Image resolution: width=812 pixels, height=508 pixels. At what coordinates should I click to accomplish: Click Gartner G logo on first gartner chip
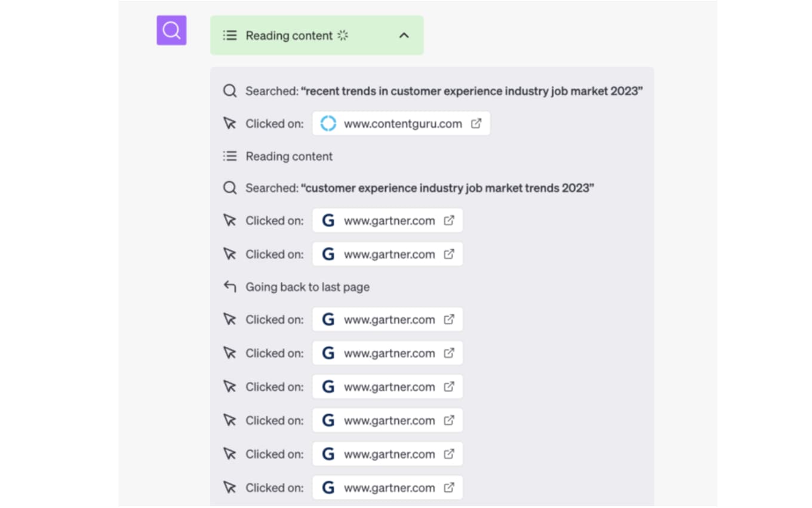coord(328,221)
